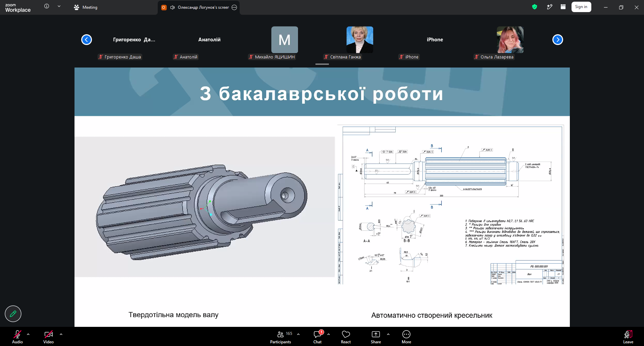Expand video options arrow next to Video
Screen dimensions: 644x346
pyautogui.click(x=61, y=334)
